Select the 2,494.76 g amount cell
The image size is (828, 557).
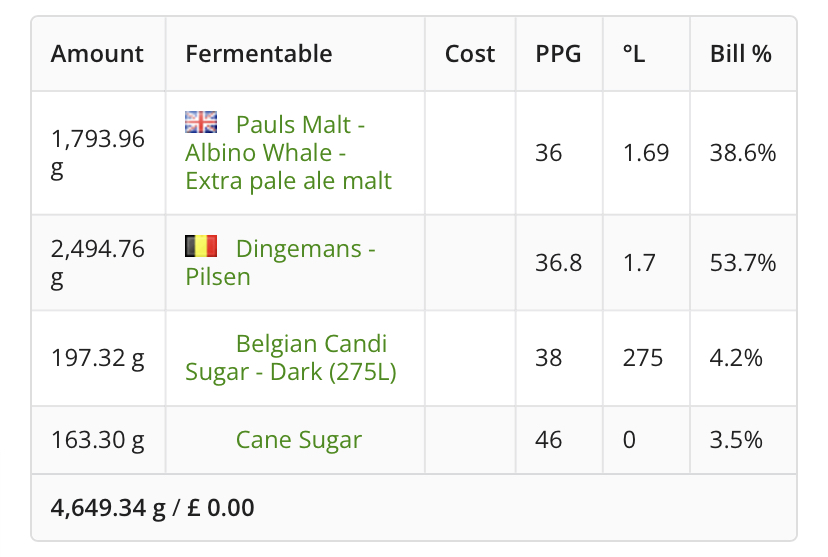(98, 262)
